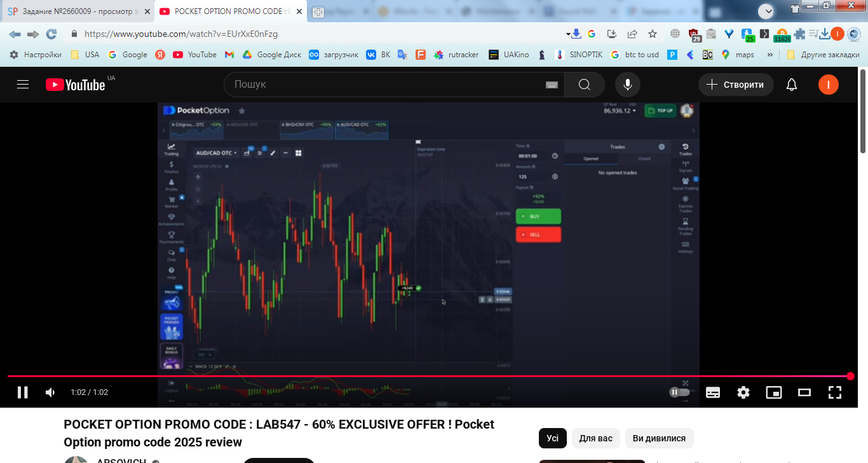Go forward in browser history
This screenshot has width=868, height=463.
33,34
